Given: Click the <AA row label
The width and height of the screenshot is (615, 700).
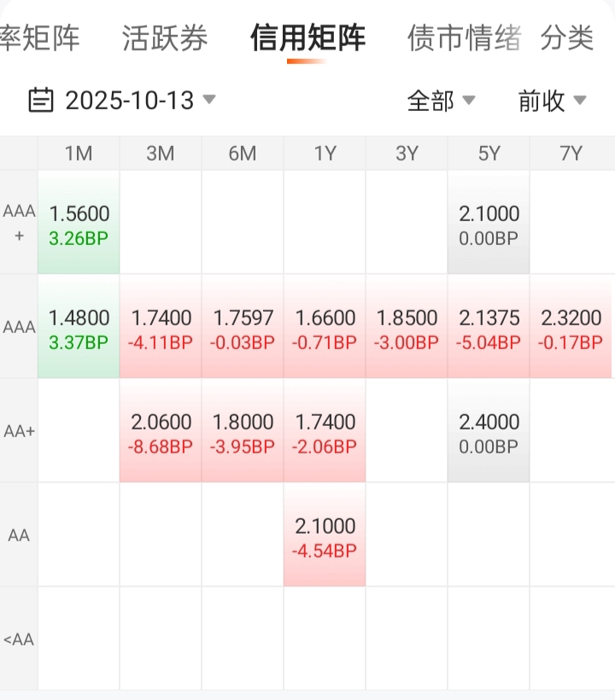Looking at the screenshot, I should pos(19,639).
